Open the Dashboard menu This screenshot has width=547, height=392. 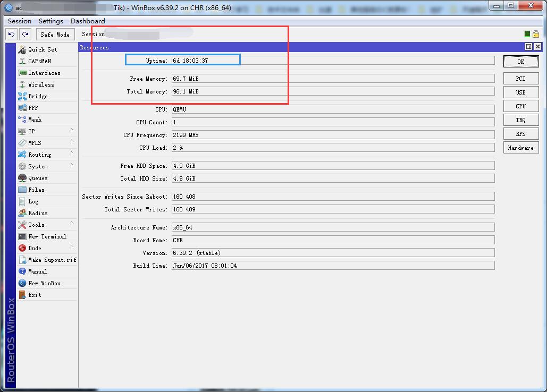tap(88, 21)
